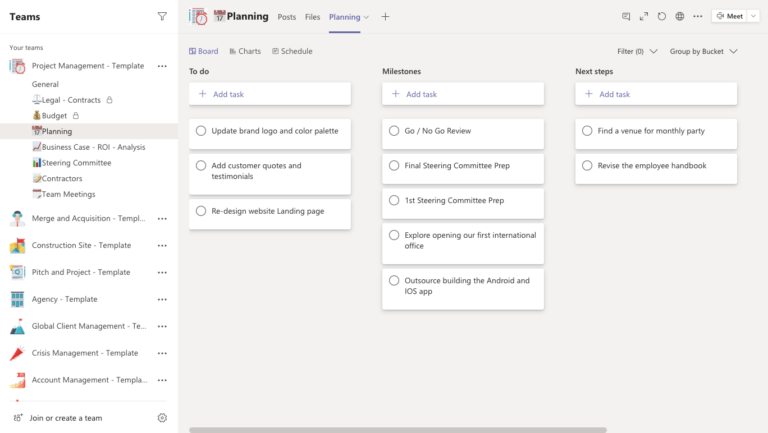768x433 pixels.
Task: Open tab in website via globe icon
Action: click(680, 16)
